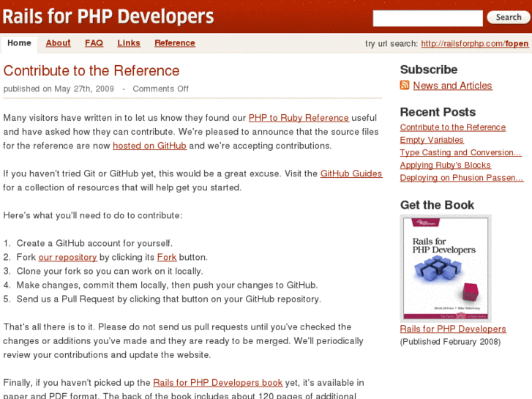Click the Subscribe sidebar heading

pyautogui.click(x=429, y=70)
